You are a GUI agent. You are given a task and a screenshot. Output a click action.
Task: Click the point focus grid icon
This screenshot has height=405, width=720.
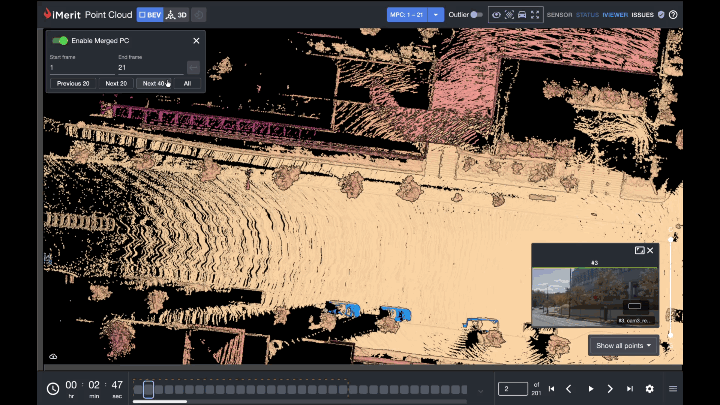509,15
